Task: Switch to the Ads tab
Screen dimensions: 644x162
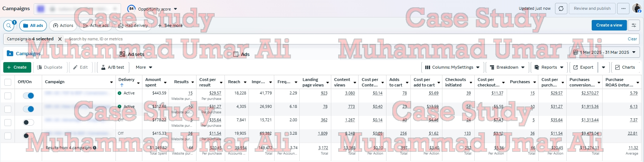Action: click(x=242, y=54)
